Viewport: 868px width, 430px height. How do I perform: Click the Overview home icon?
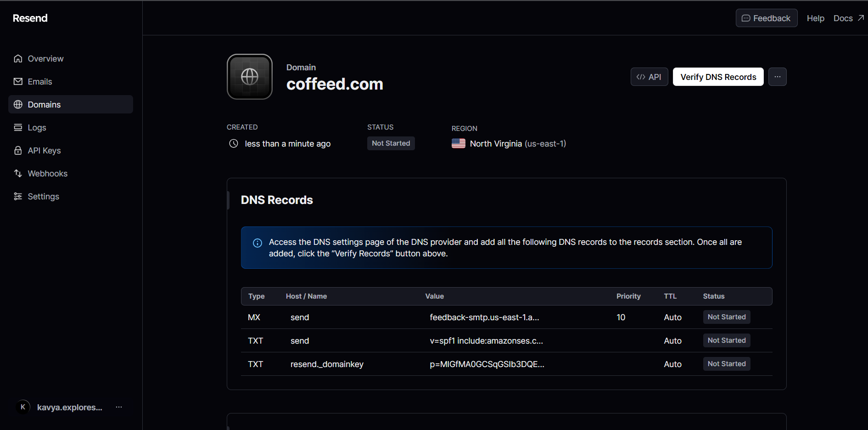tap(18, 58)
